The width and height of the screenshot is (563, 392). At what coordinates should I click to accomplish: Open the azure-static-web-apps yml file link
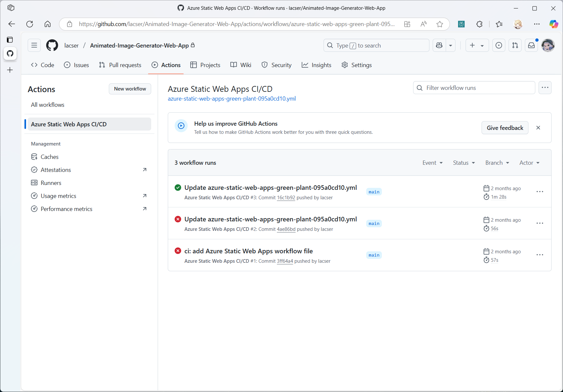(x=232, y=99)
